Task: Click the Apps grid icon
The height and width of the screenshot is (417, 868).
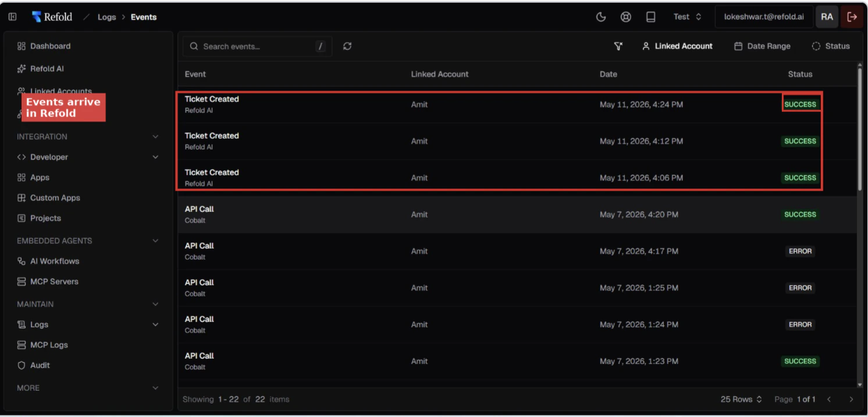Action: (x=22, y=178)
